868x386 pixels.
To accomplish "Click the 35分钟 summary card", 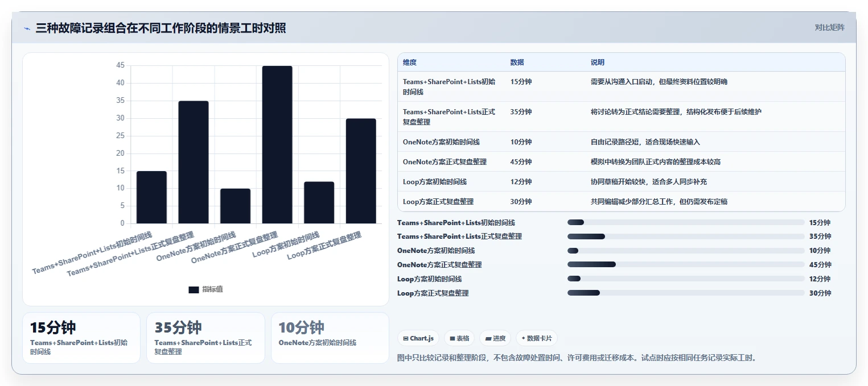I will pyautogui.click(x=205, y=338).
